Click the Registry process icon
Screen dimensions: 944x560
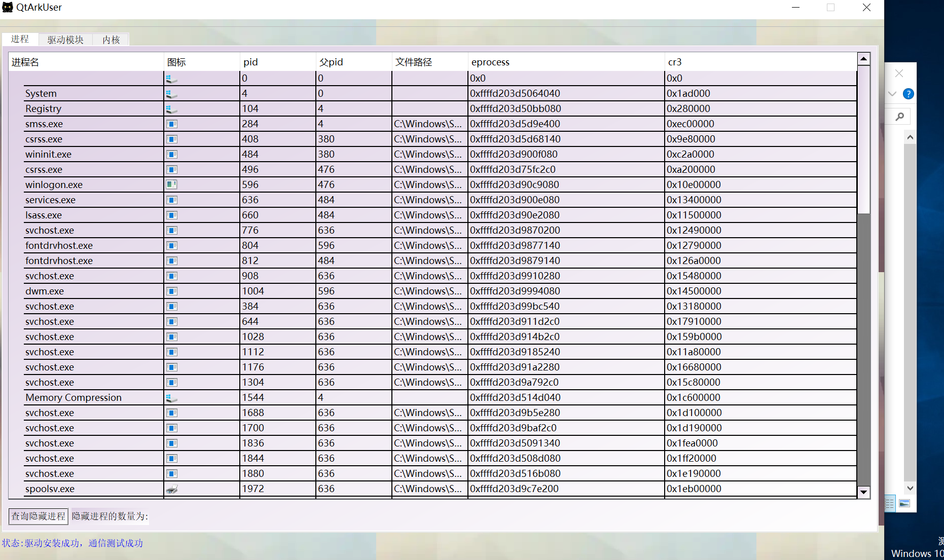pos(172,109)
